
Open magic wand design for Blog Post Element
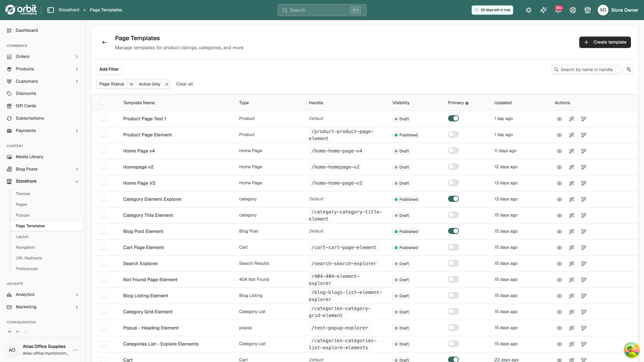point(572,232)
